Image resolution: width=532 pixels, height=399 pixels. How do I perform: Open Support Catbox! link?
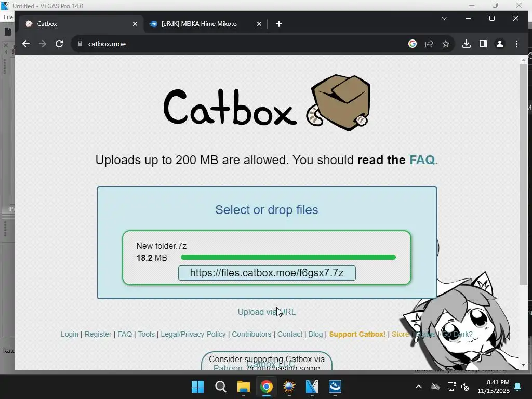click(x=357, y=334)
